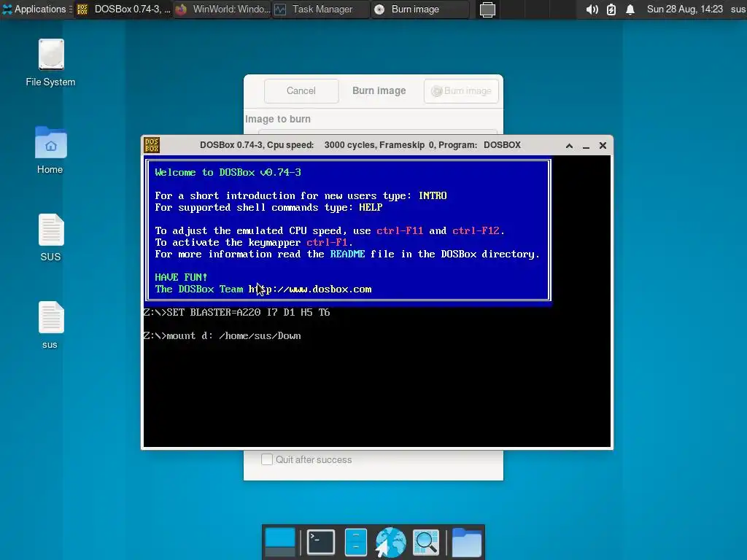Open the battery power manager icon
Image resolution: width=747 pixels, height=560 pixels.
[611, 9]
